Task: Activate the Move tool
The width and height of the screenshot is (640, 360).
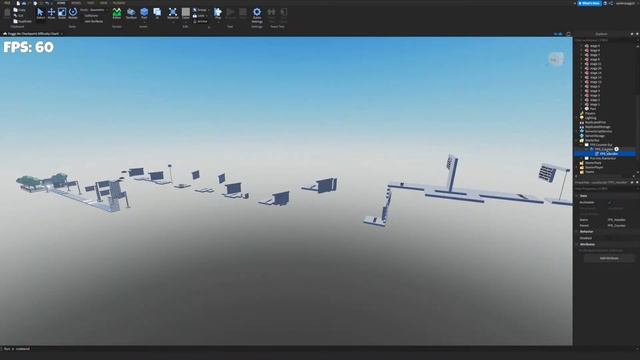Action: coord(51,13)
